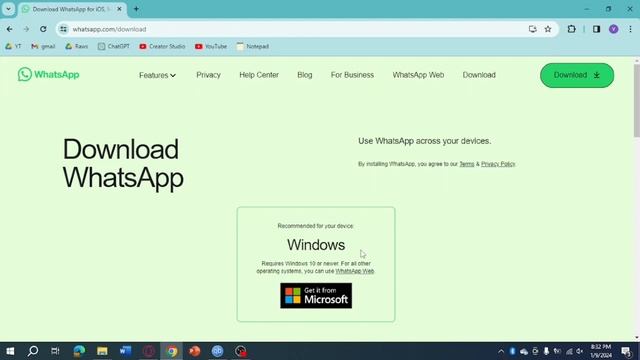Open the For Business nav item
This screenshot has width=640, height=360.
(352, 75)
